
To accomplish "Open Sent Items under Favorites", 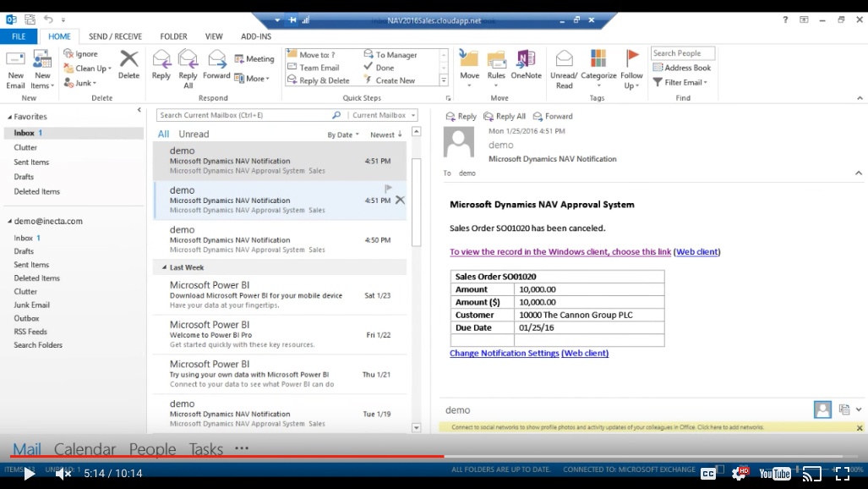I will (x=31, y=162).
